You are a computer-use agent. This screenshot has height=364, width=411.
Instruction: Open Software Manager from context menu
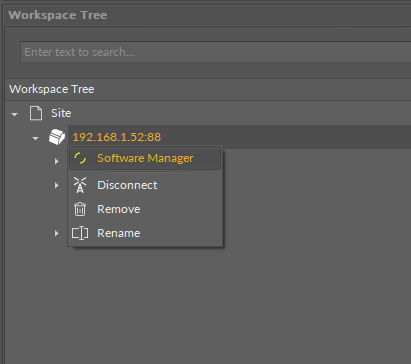[x=145, y=158]
